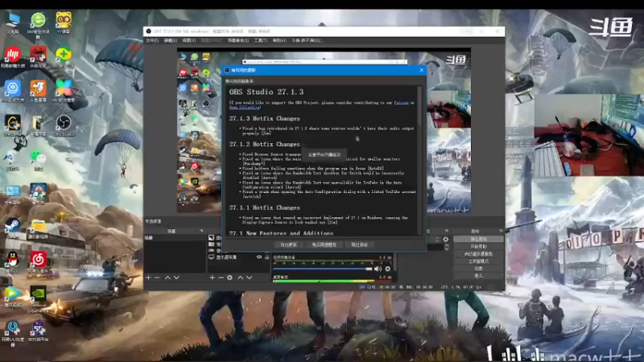644x362 pixels.
Task: Open audio mixer channel settings gear
Action: tap(388, 269)
